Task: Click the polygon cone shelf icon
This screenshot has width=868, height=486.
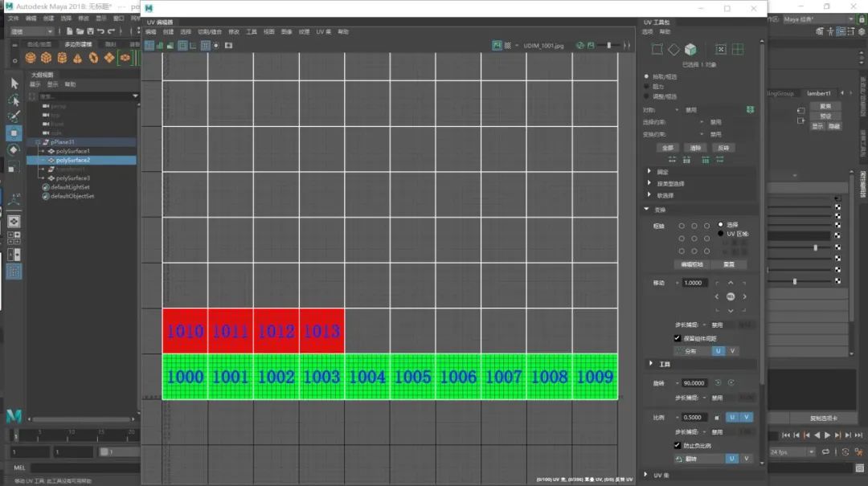Action: click(x=77, y=58)
